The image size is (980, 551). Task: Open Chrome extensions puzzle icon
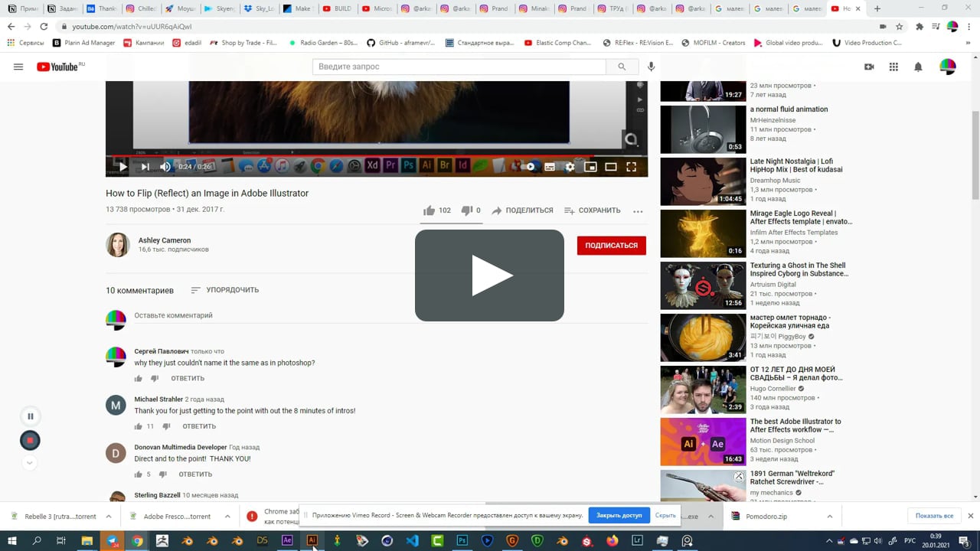point(920,26)
